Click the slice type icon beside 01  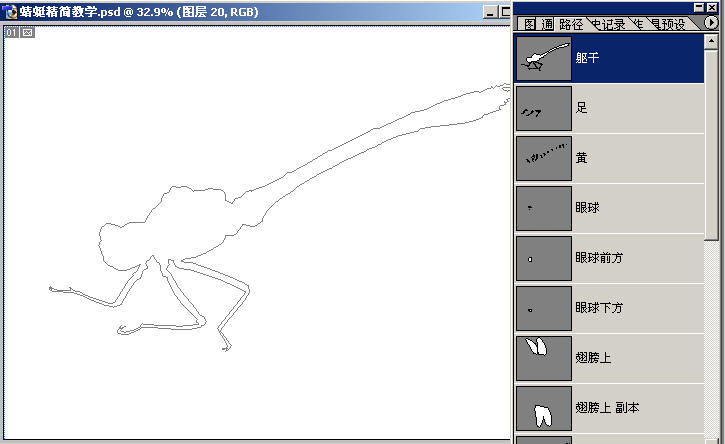27,32
